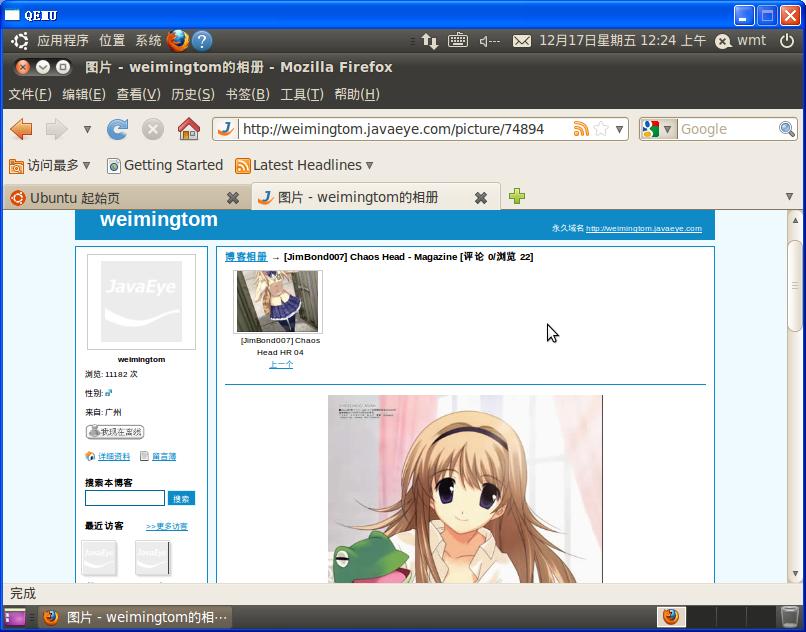Open the Chaos Head HR 04 thumbnail
The width and height of the screenshot is (806, 632).
(278, 301)
